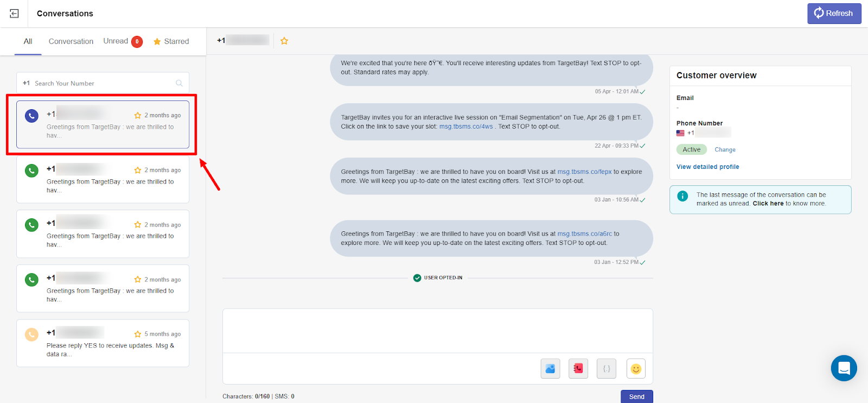Collapse the sidebar using the top-left menu icon
The height and width of the screenshot is (403, 868).
[x=14, y=14]
